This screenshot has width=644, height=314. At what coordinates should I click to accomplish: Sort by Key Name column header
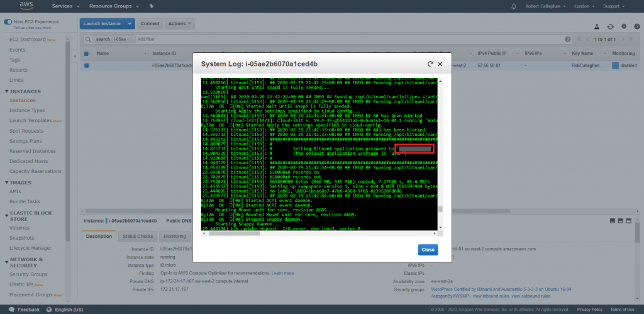tap(582, 53)
